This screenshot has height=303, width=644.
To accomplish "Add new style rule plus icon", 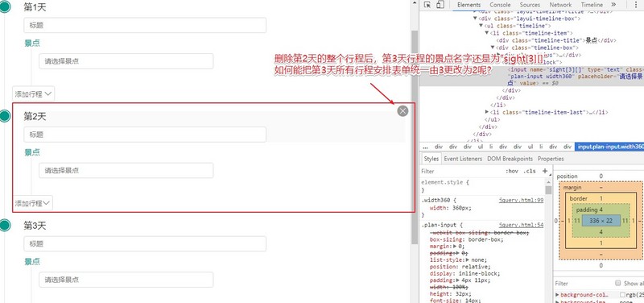I will 545,171.
